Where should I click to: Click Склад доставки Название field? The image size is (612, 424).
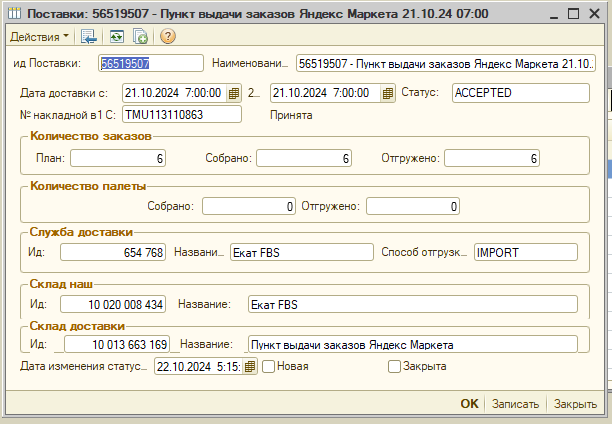(413, 344)
